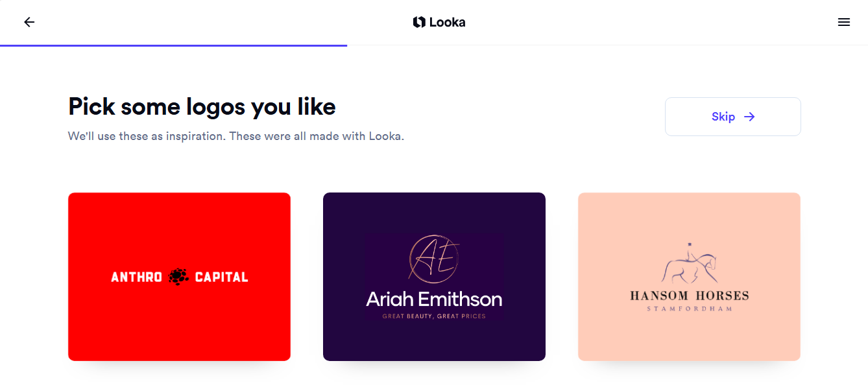Click the purple filled progress bar

point(173,45)
